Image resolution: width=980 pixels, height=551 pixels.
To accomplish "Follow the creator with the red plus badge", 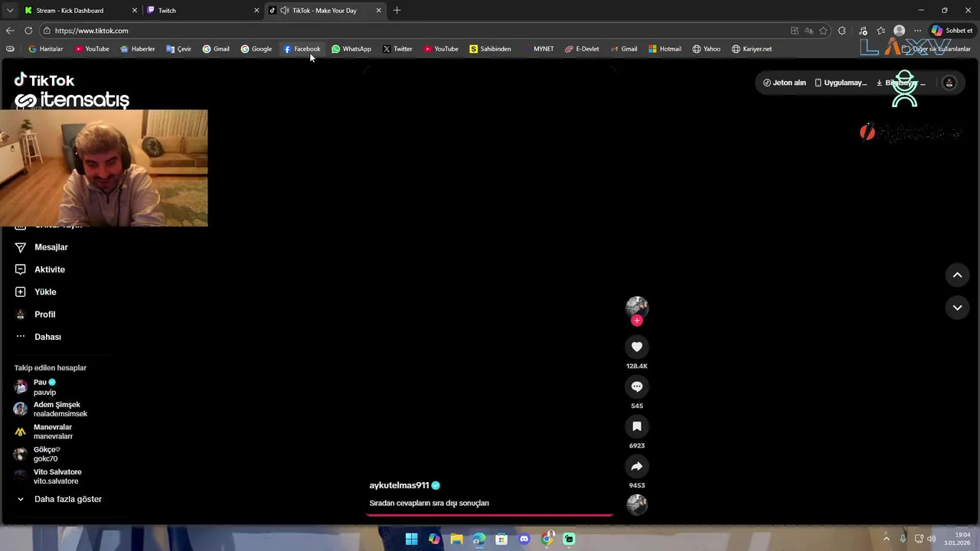I will tap(636, 321).
